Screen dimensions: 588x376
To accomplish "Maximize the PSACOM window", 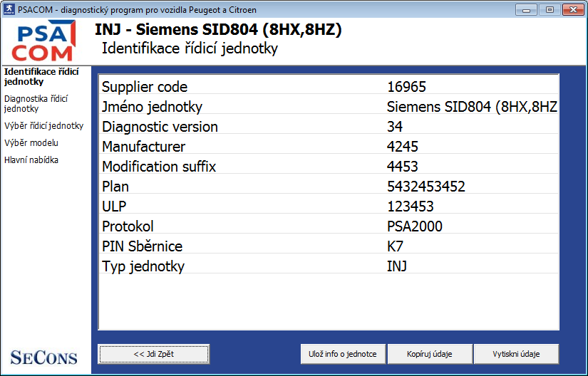I will [x=550, y=10].
